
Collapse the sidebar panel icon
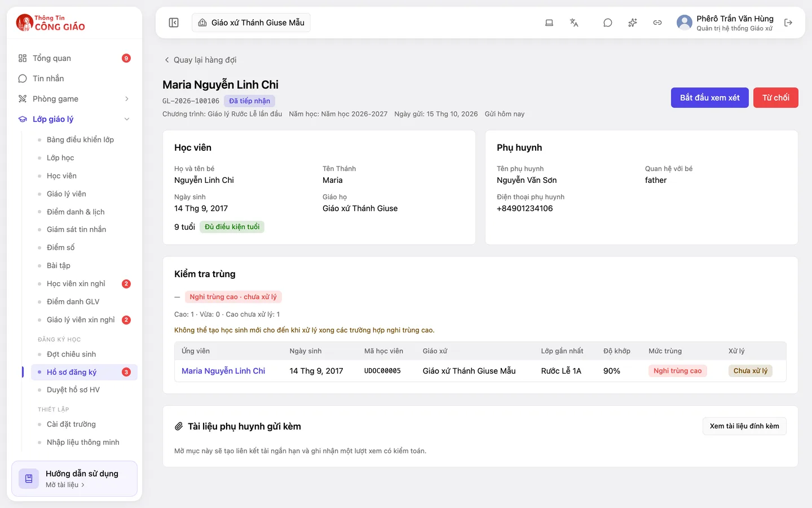174,23
